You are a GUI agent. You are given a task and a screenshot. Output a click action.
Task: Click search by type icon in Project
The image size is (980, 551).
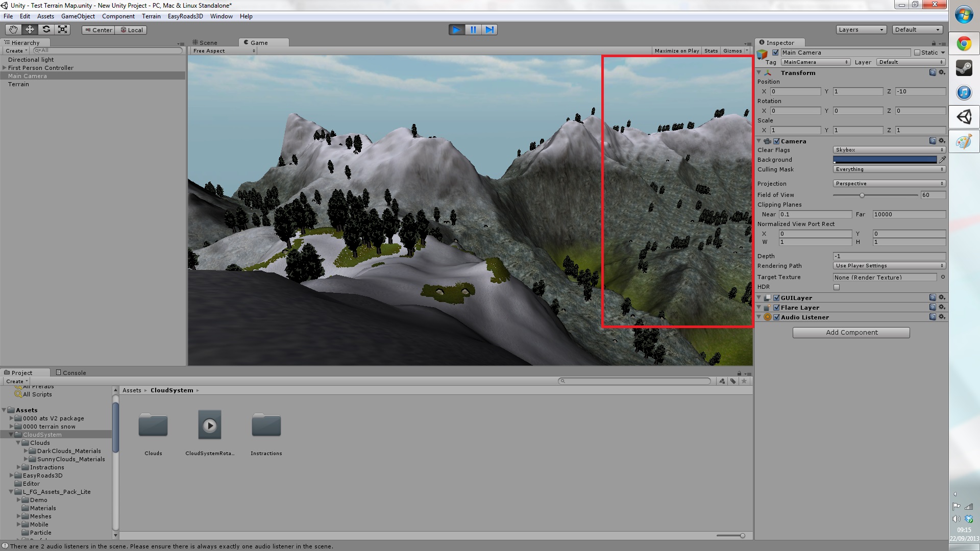(x=722, y=381)
